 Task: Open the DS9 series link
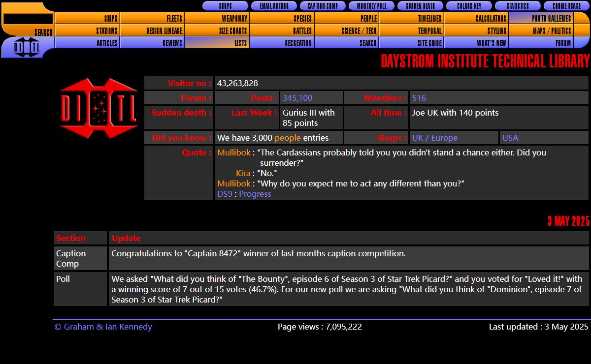tap(225, 194)
